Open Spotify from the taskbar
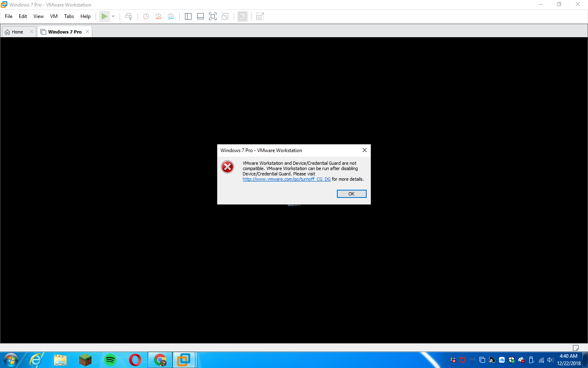Image resolution: width=588 pixels, height=368 pixels. click(x=110, y=360)
